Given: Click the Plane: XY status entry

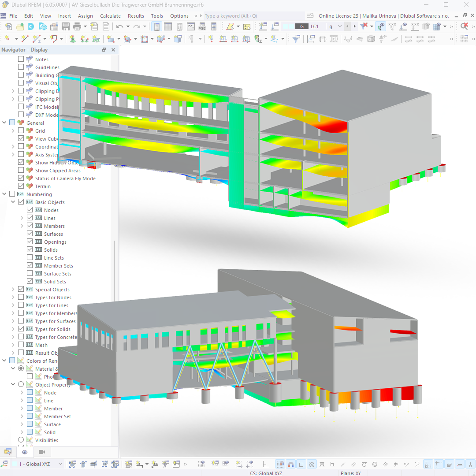Looking at the screenshot, I should [x=351, y=473].
